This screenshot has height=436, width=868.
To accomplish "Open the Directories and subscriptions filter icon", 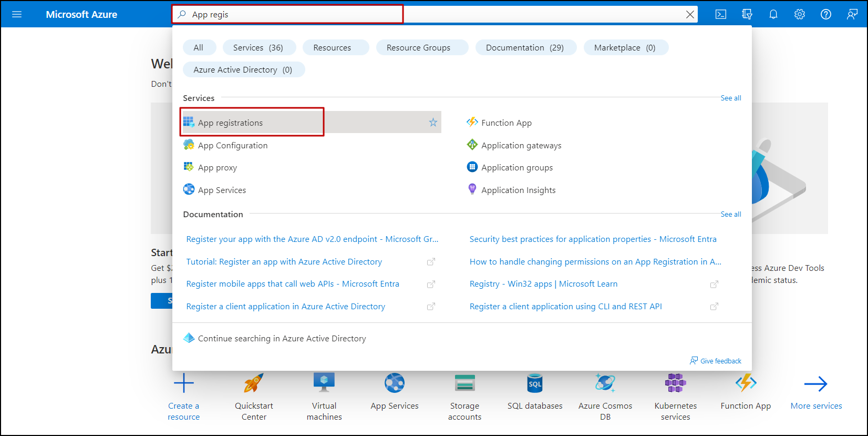I will [x=747, y=14].
